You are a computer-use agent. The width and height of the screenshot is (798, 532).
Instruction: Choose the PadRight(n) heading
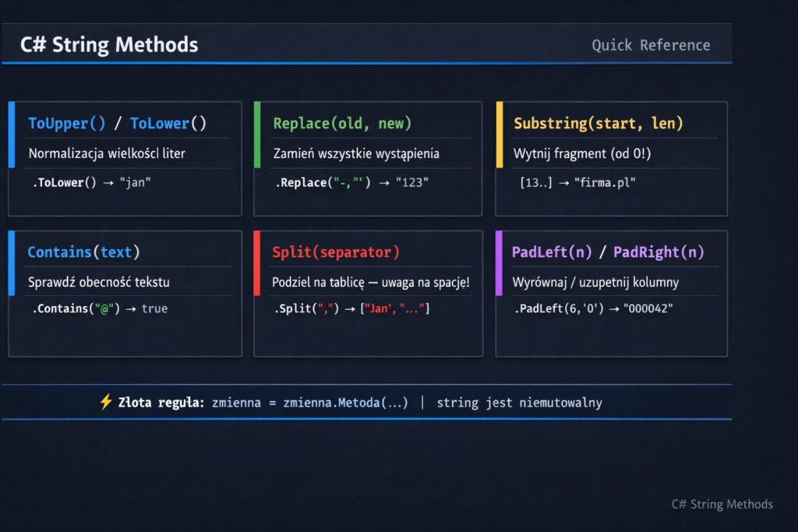pos(656,252)
